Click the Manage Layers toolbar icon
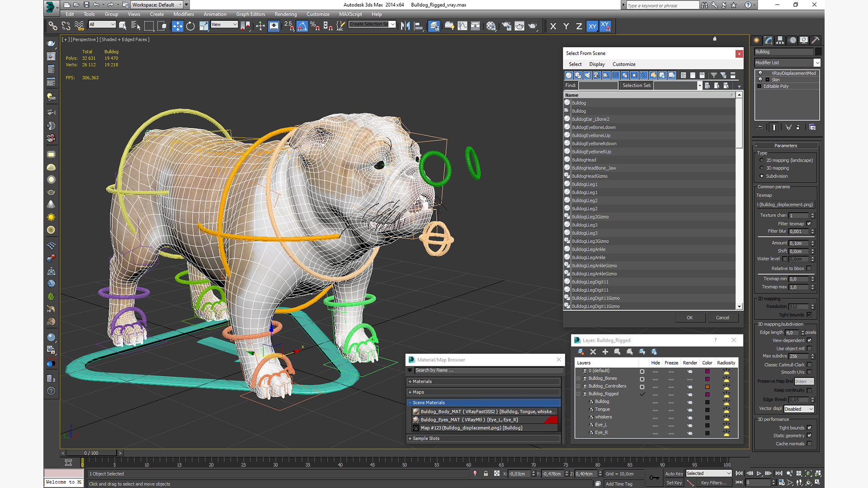This screenshot has width=868, height=488. 434,26
